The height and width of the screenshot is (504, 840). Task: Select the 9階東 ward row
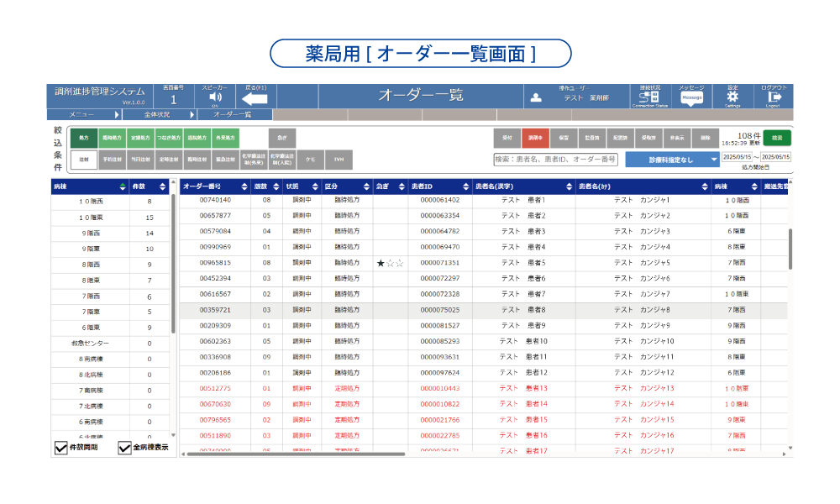click(110, 249)
